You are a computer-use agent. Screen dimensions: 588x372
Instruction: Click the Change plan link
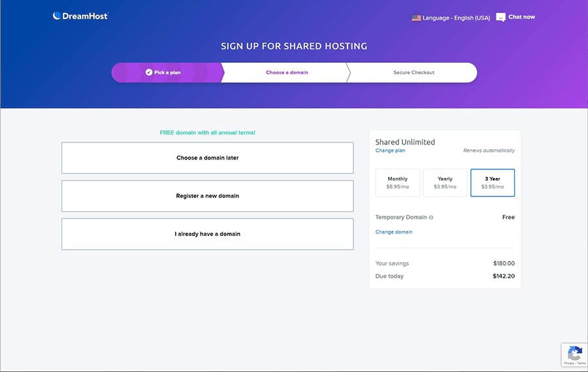click(390, 150)
